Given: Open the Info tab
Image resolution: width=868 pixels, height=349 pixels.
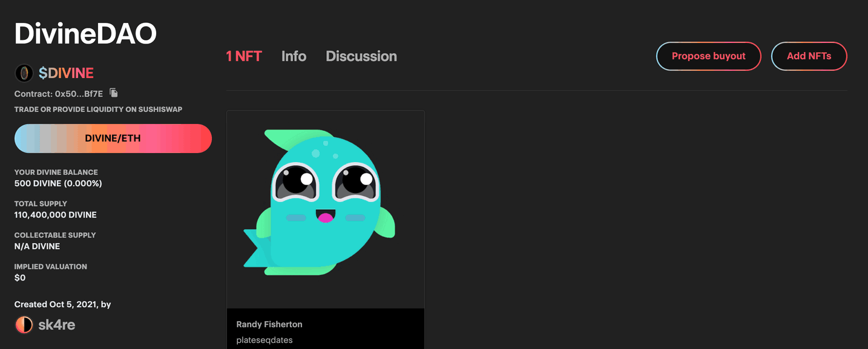Looking at the screenshot, I should click(294, 56).
